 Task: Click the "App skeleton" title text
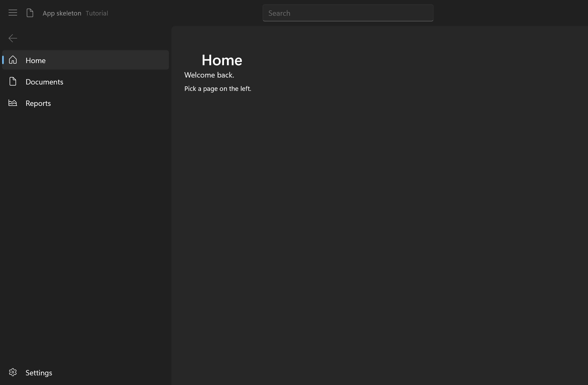[62, 13]
